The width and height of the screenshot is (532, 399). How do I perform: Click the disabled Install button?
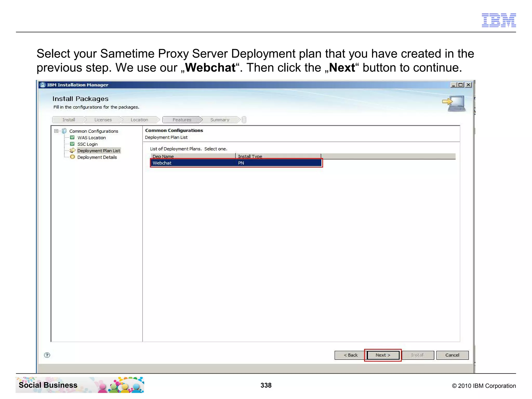(418, 355)
